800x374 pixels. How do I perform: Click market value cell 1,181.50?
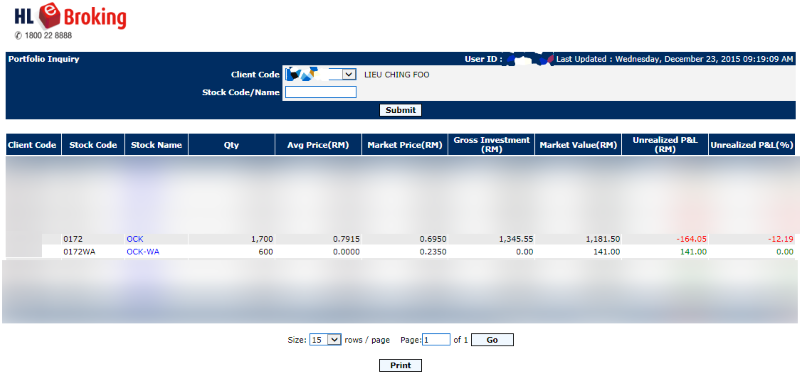(x=603, y=239)
